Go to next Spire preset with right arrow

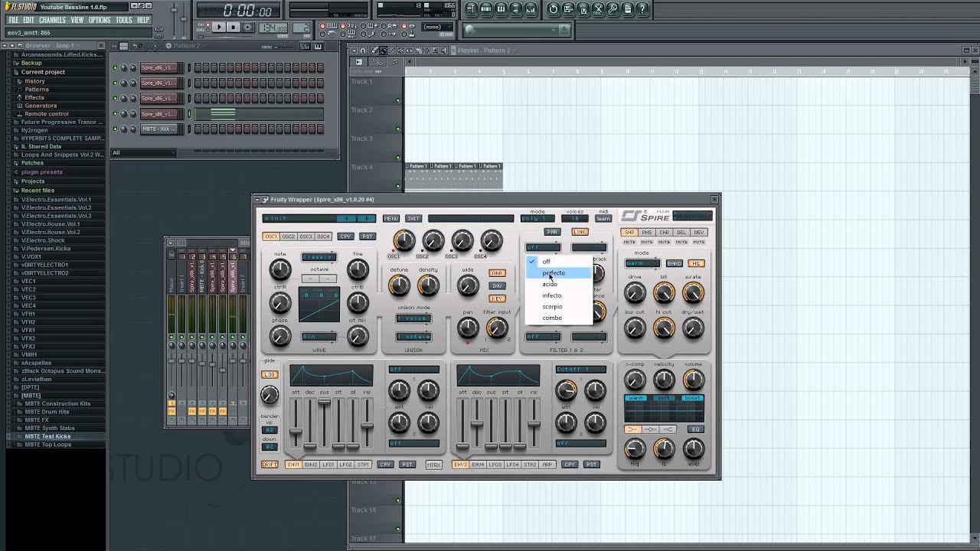[x=367, y=219]
